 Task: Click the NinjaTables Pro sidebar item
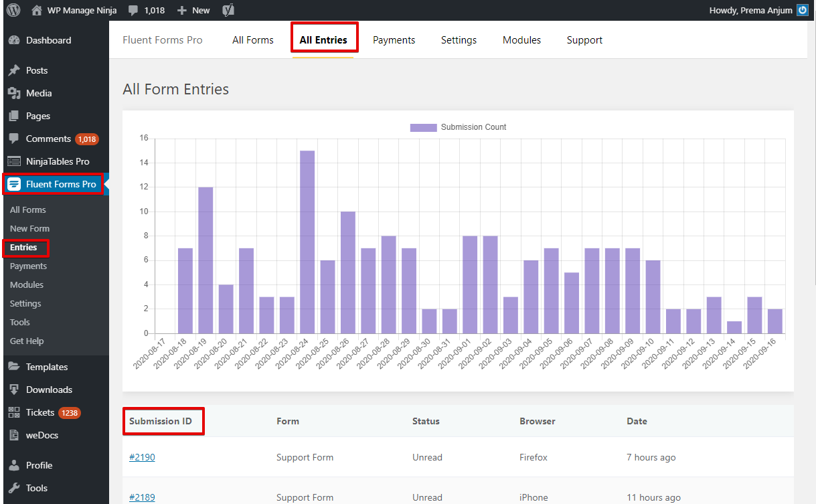57,161
